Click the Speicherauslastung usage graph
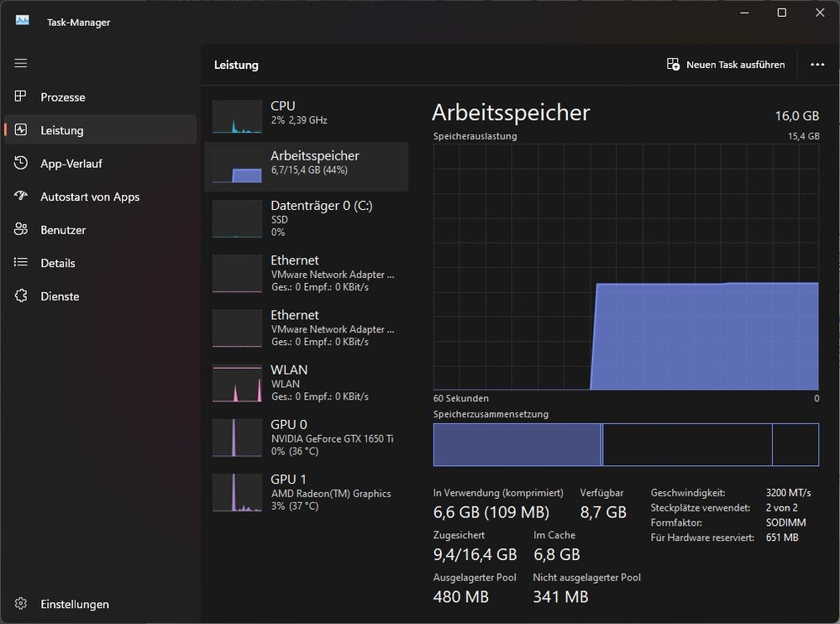Viewport: 840px width, 624px height. click(x=626, y=267)
